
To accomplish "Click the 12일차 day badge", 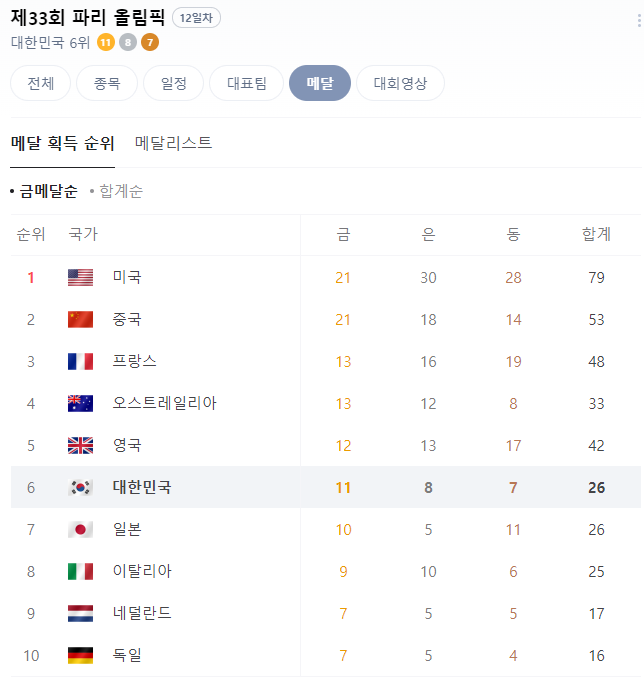I will 196,18.
